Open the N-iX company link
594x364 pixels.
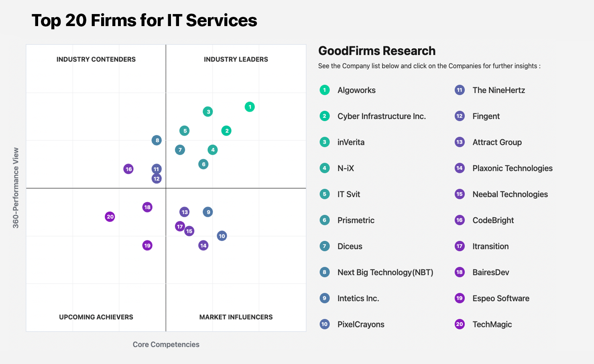(346, 169)
